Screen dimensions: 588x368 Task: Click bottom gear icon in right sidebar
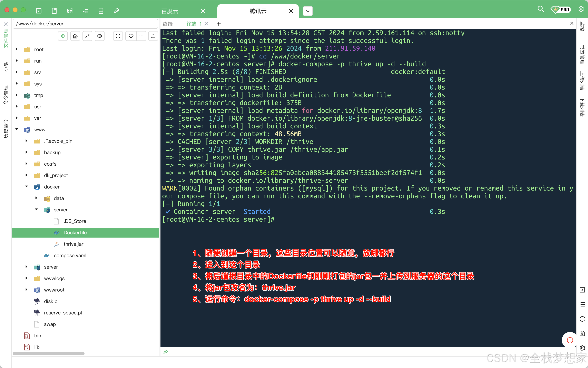(582, 348)
